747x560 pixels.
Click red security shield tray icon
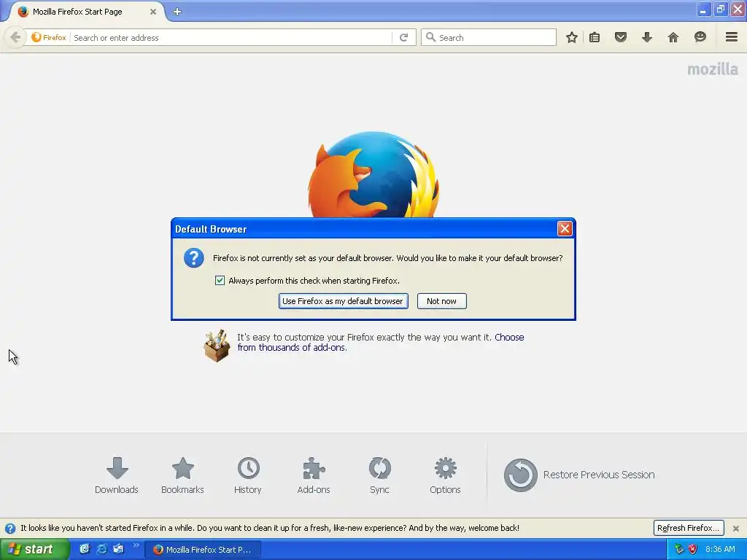[x=693, y=549]
